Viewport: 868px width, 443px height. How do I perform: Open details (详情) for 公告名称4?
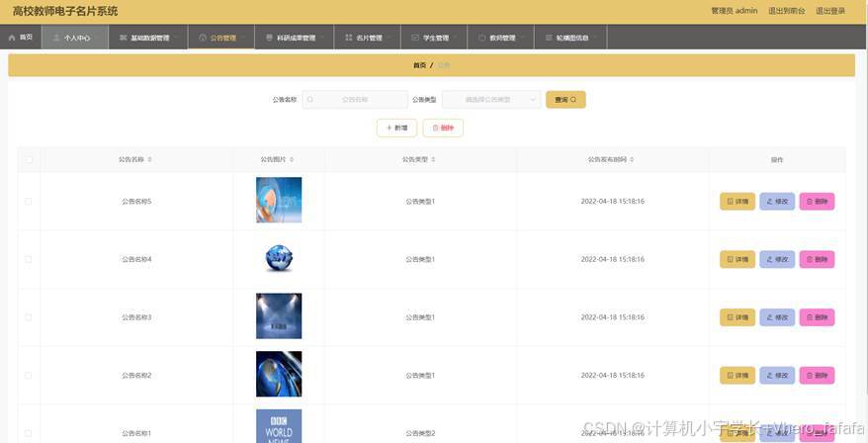(x=738, y=259)
